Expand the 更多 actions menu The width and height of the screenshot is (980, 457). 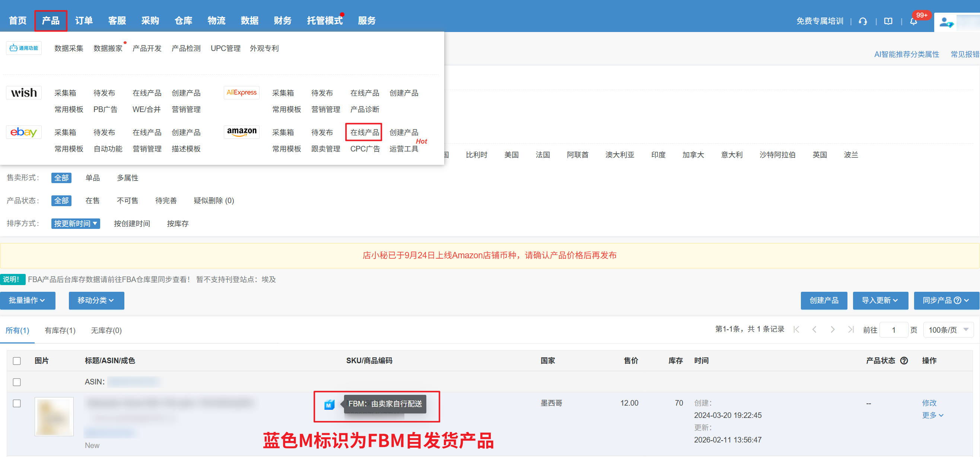[932, 415]
